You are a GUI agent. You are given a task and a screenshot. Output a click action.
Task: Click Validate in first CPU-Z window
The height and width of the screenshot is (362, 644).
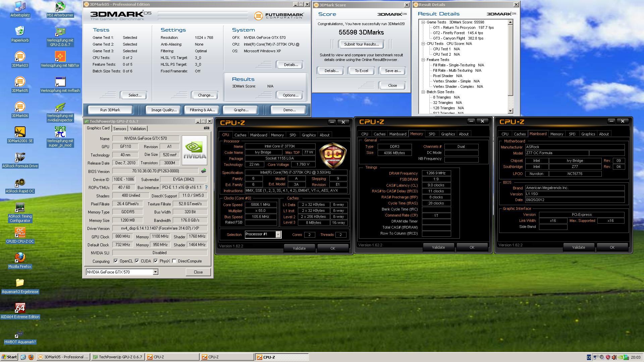299,248
